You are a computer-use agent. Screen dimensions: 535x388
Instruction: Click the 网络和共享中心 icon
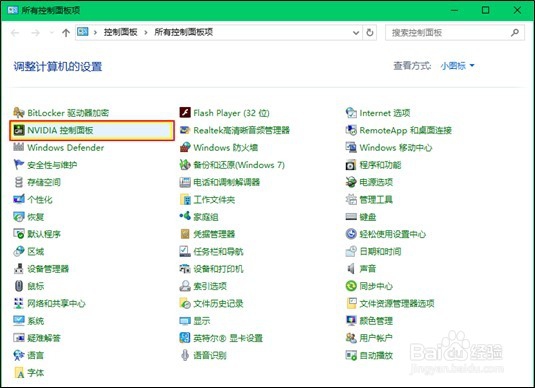tap(18, 303)
